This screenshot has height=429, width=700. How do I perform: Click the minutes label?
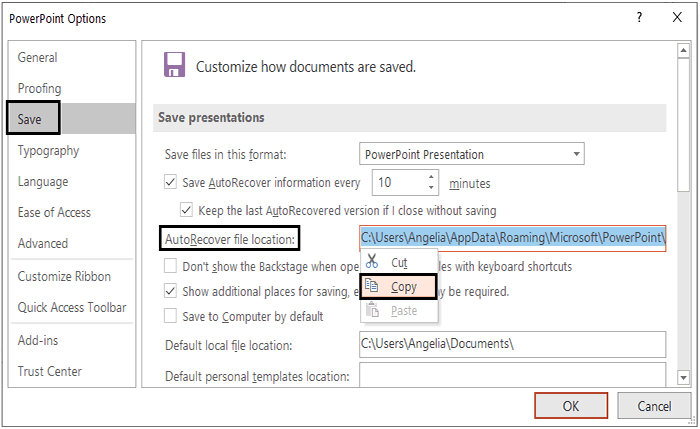[470, 183]
